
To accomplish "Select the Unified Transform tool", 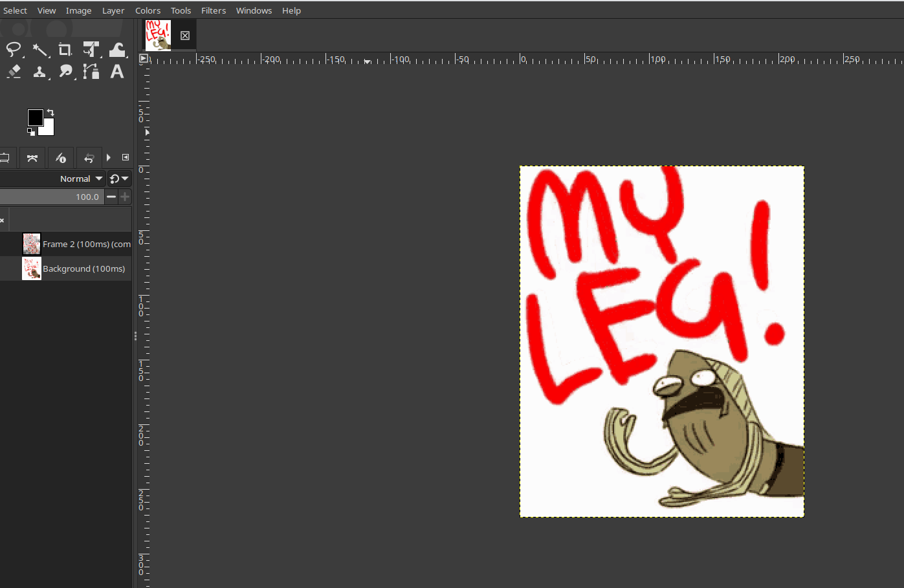I will [x=91, y=50].
